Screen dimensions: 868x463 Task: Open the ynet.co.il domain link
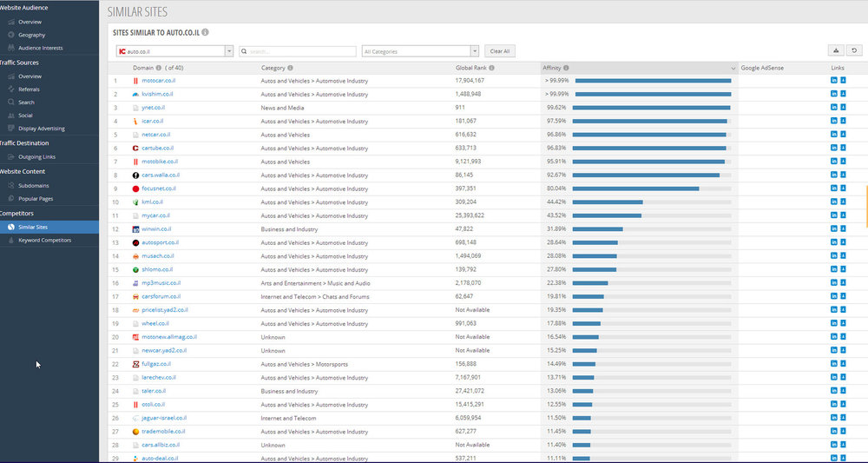click(x=154, y=108)
